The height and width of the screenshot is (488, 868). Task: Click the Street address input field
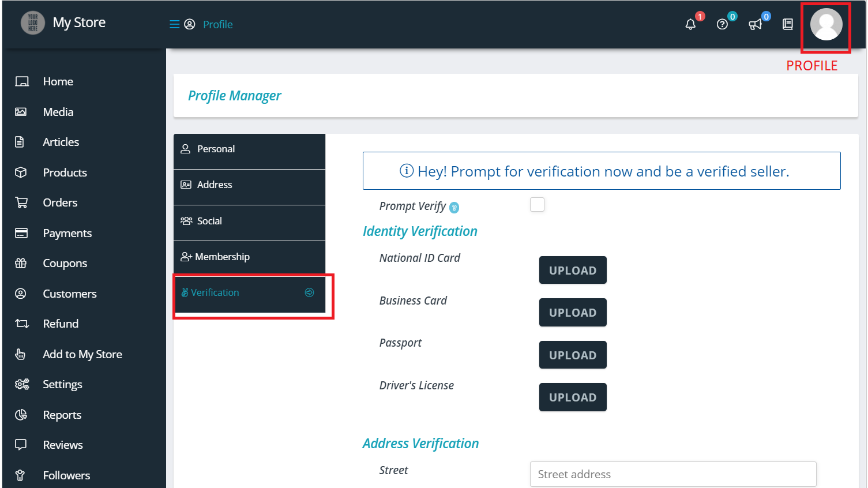(x=672, y=474)
